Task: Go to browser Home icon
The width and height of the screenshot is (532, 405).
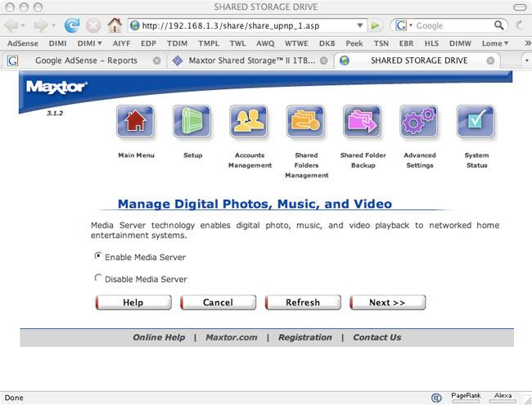Action: tap(115, 25)
